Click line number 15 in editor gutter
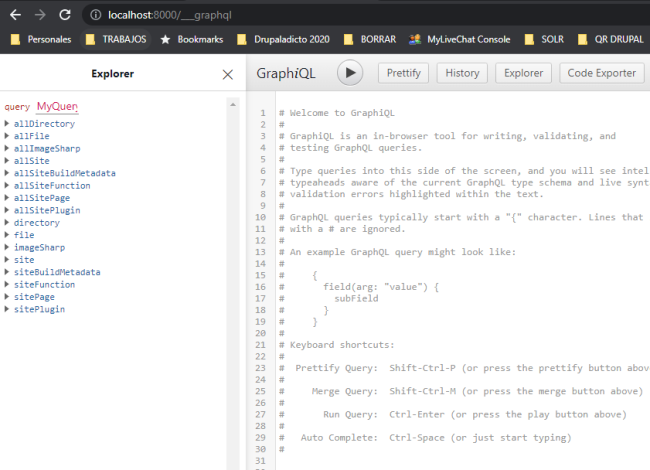This screenshot has width=650, height=470. tap(260, 275)
